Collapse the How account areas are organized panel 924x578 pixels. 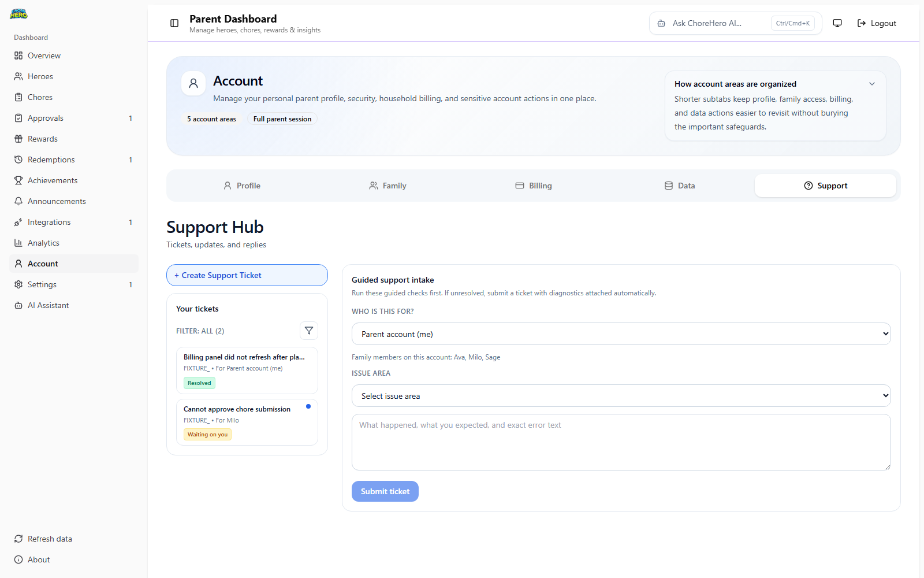tap(872, 83)
